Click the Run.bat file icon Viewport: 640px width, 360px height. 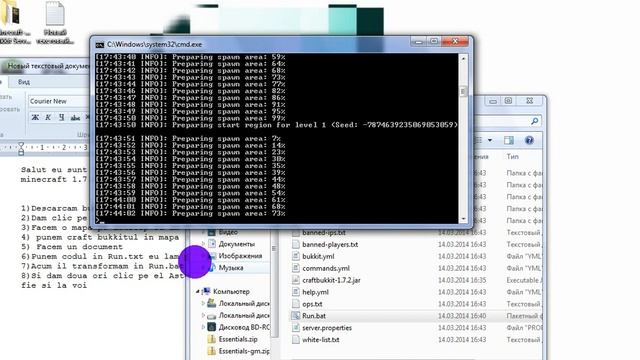point(296,316)
